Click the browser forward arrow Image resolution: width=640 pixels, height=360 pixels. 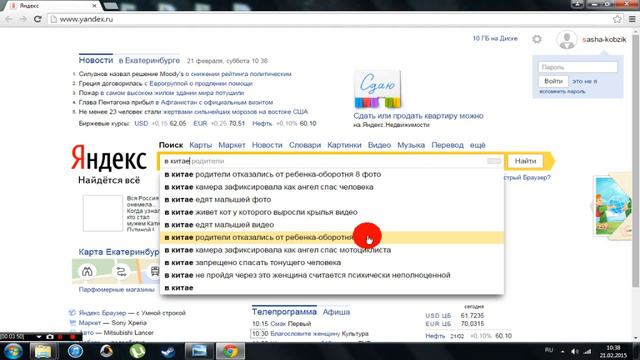pyautogui.click(x=23, y=19)
